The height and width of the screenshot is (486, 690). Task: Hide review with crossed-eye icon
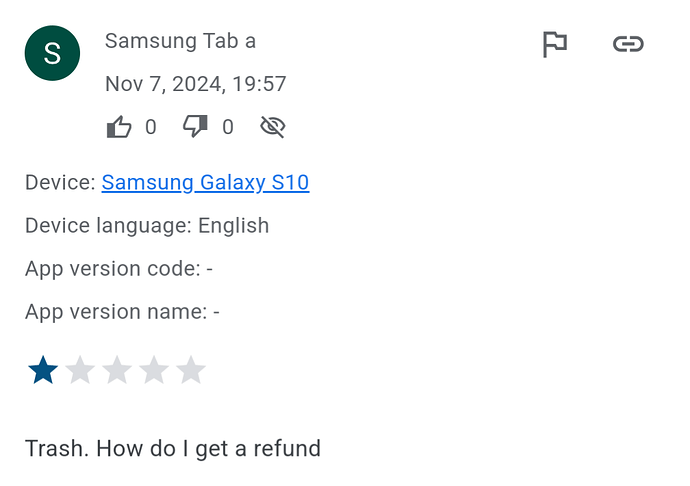click(x=273, y=127)
